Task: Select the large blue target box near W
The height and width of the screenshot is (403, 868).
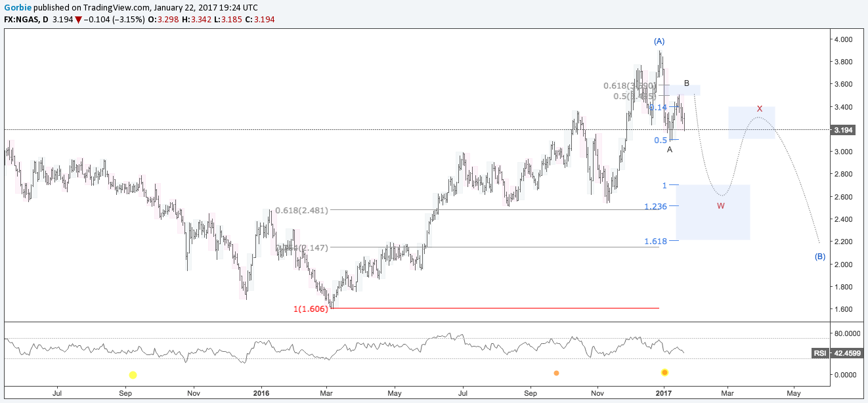Action: pyautogui.click(x=713, y=212)
